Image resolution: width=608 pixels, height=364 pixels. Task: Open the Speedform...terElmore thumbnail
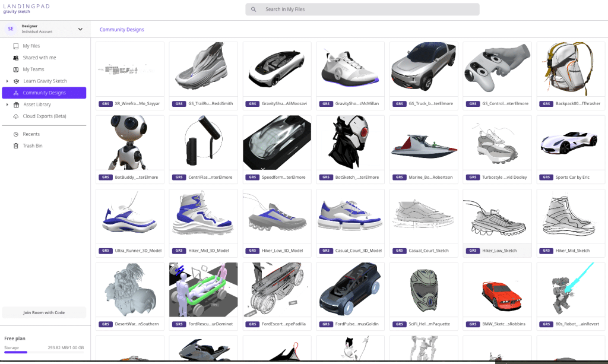277,143
